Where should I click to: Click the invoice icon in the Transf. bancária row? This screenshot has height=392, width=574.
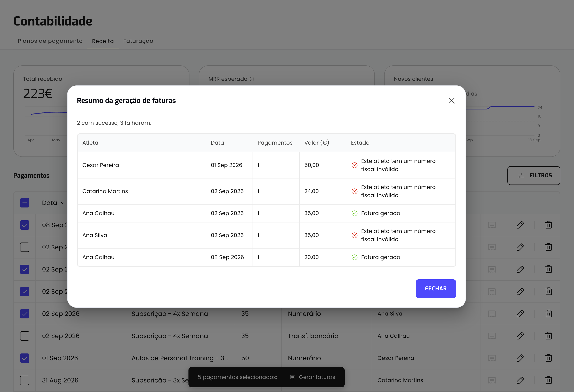coord(492,336)
